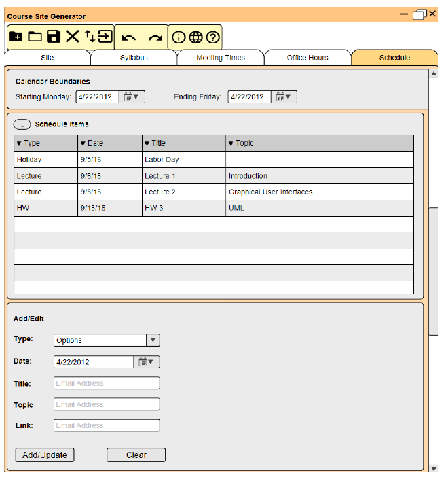Click Graphical User Interfaces topic cell
Image resolution: width=448 pixels, height=477 pixels.
[x=320, y=192]
